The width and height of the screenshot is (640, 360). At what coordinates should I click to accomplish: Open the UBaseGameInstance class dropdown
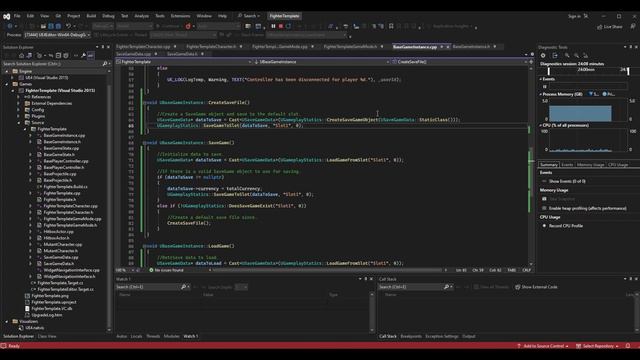pos(322,62)
